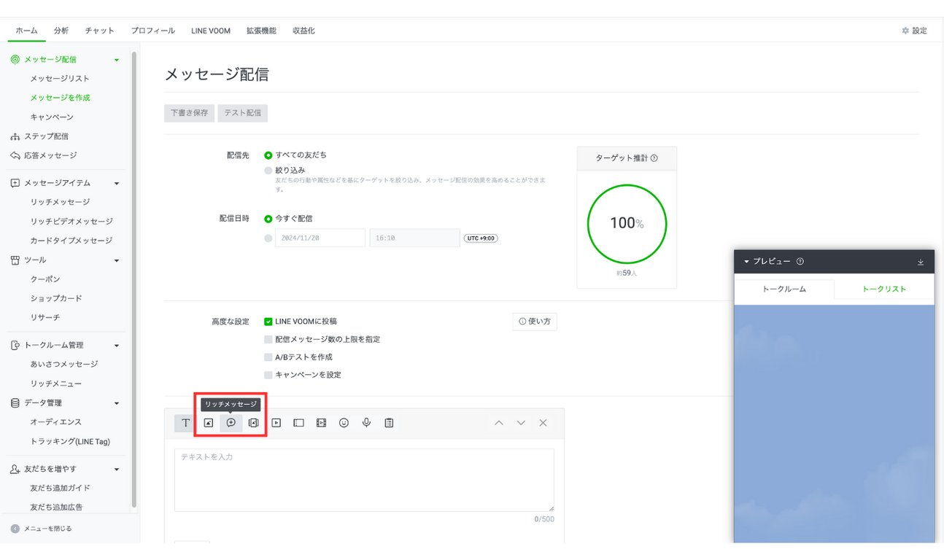944x560 pixels.
Task: Switch preview to トークリスト tab
Action: (884, 289)
